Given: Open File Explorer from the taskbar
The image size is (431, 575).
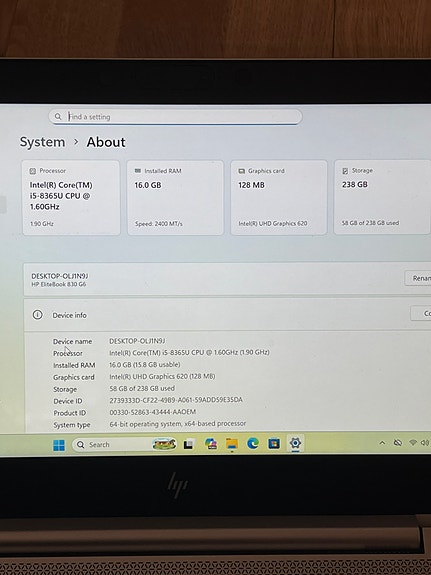Looking at the screenshot, I should (x=232, y=444).
